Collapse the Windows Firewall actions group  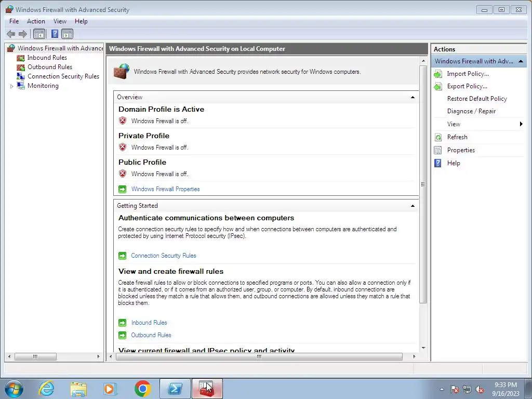[x=521, y=61]
